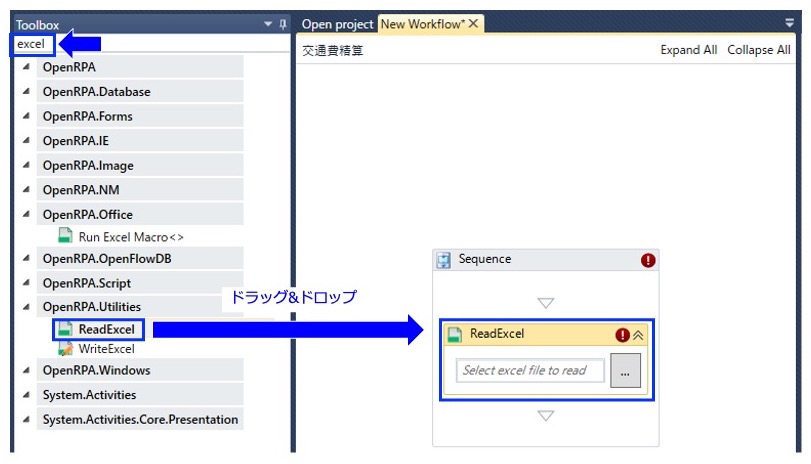Select the OpenRPA.Script category header
The width and height of the screenshot is (811, 464).
point(140,282)
